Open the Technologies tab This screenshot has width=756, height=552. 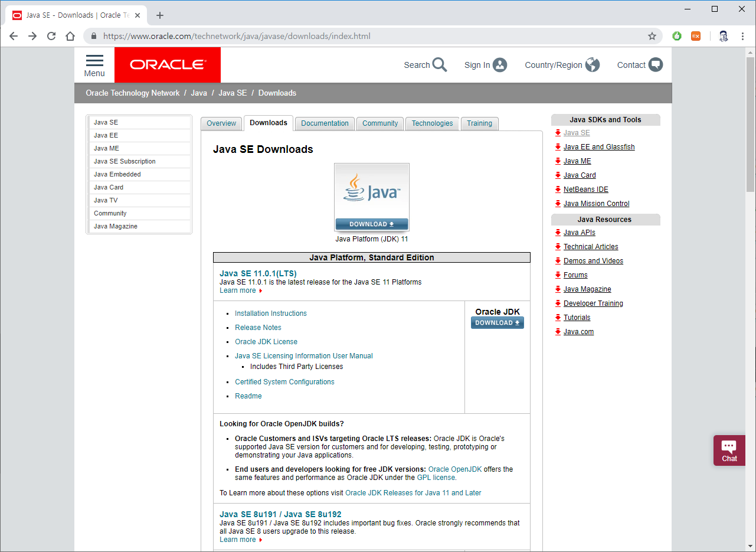click(432, 123)
